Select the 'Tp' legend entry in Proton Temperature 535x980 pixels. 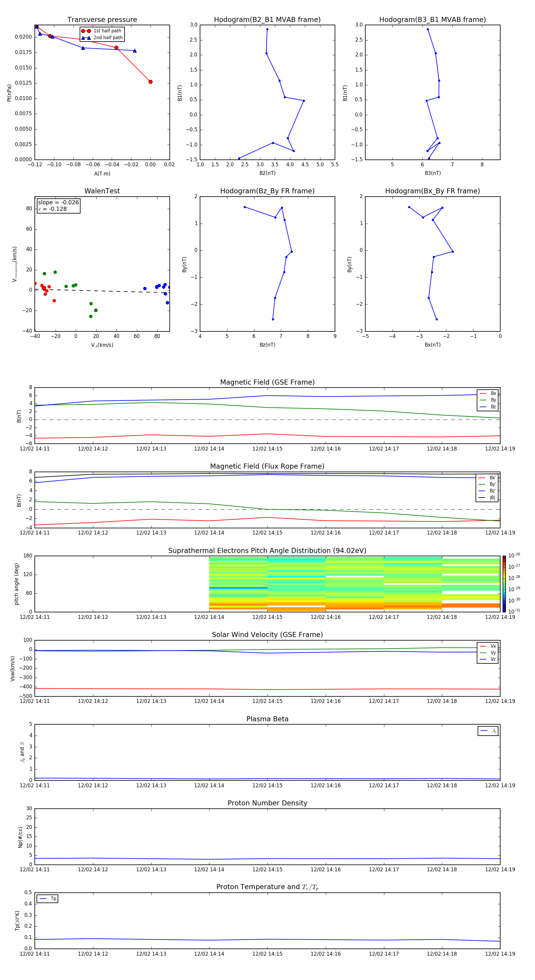click(48, 899)
